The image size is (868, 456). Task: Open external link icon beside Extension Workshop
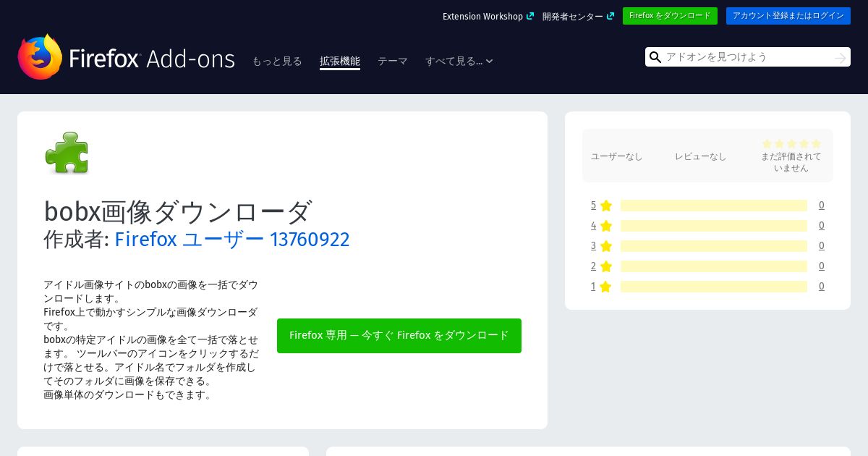(x=530, y=16)
